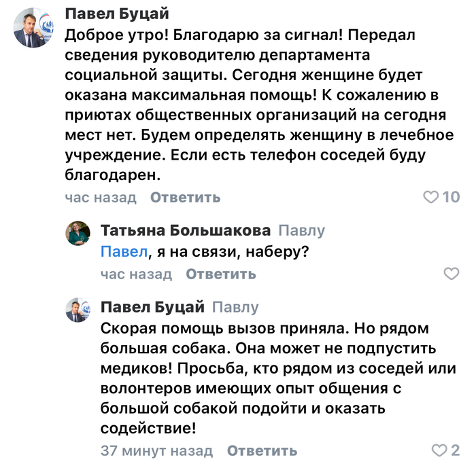Open the '37 минут назад' timestamp
The image size is (476, 466).
click(x=156, y=451)
